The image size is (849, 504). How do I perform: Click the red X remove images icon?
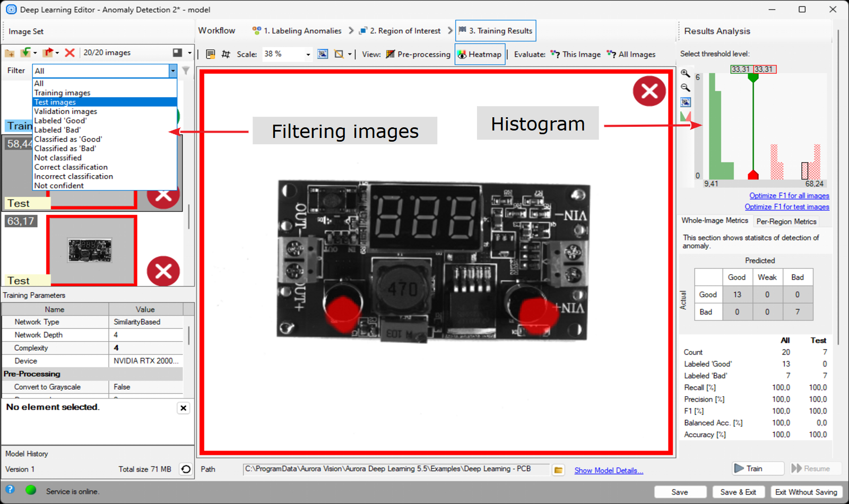[x=70, y=53]
